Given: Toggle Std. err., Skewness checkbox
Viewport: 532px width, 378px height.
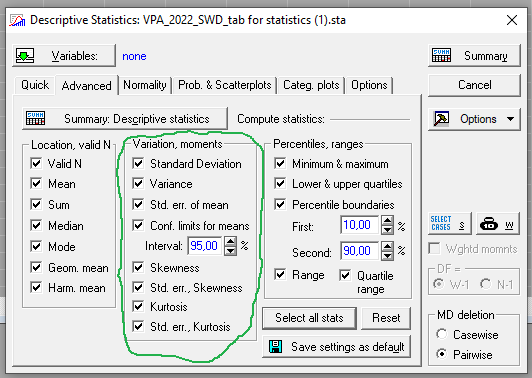Looking at the screenshot, I should 138,288.
